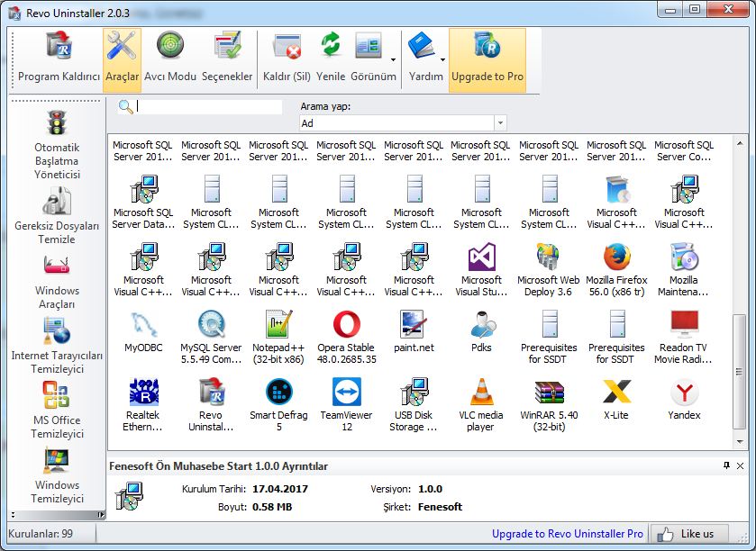This screenshot has width=756, height=551.
Task: Click the 17.04.2017 install date value
Action: [280, 489]
